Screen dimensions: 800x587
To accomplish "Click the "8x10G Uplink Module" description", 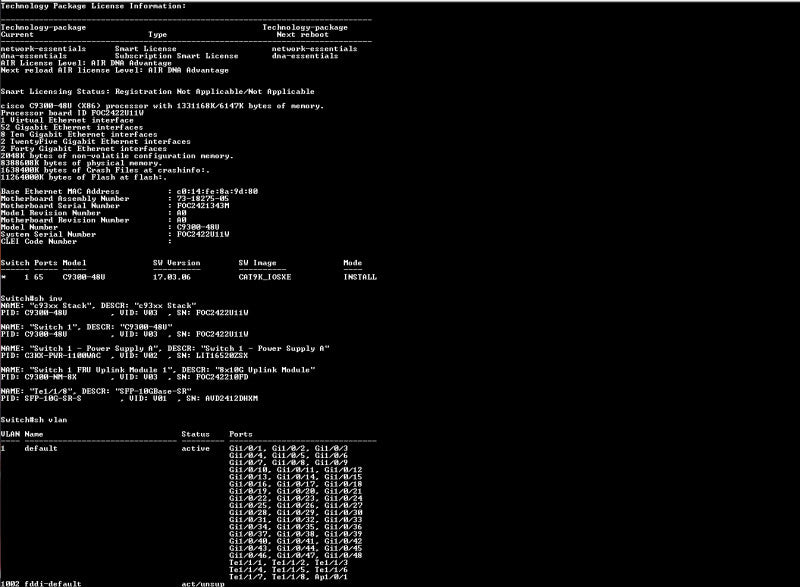I will 265,370.
